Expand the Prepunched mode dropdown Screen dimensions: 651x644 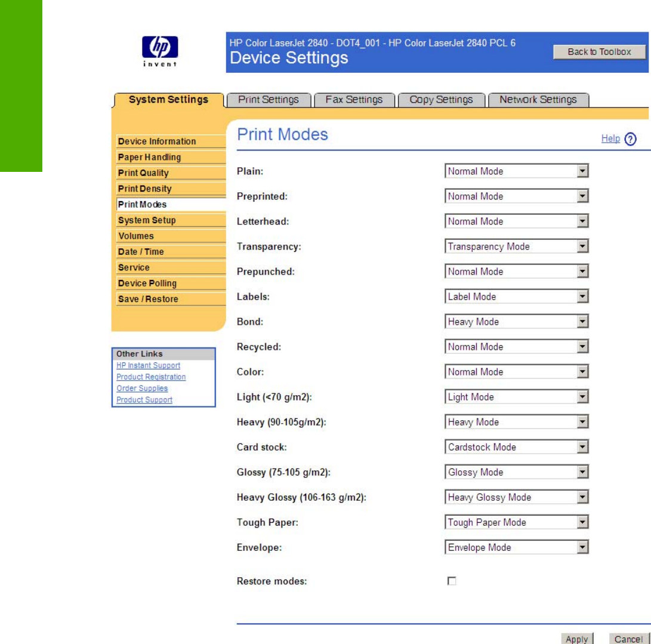click(517, 272)
